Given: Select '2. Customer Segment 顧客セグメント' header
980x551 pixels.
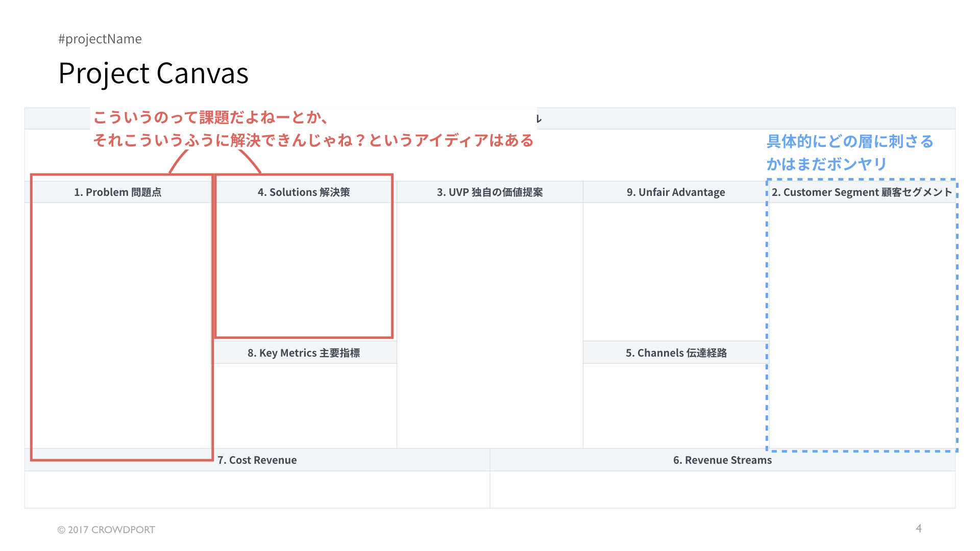Looking at the screenshot, I should point(862,192).
